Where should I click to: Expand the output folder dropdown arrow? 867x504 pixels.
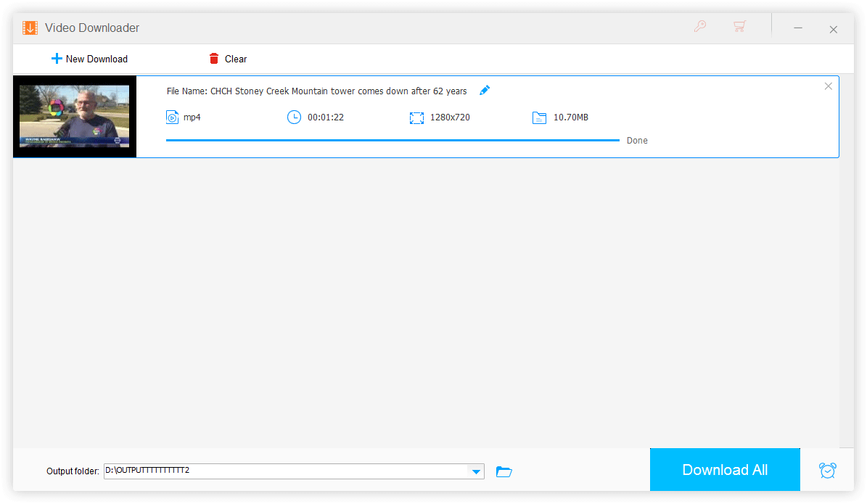tap(476, 471)
